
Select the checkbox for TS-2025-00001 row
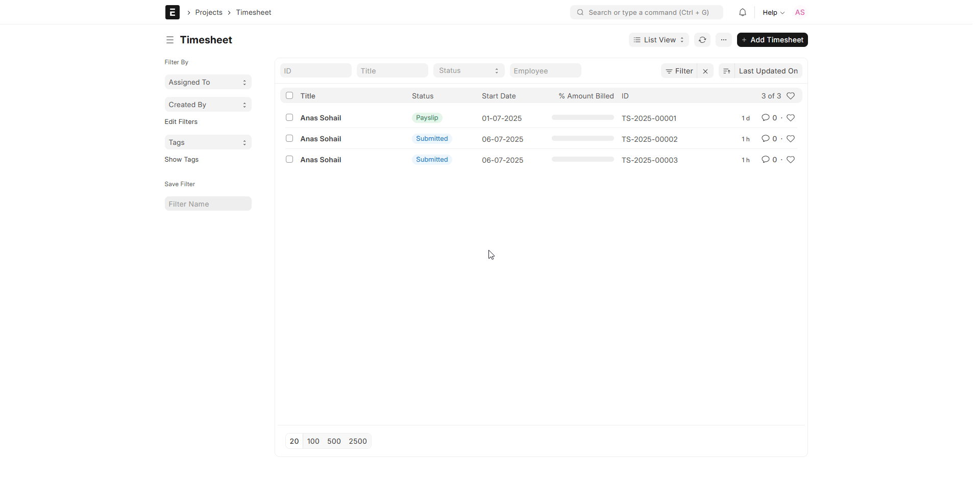coord(289,117)
